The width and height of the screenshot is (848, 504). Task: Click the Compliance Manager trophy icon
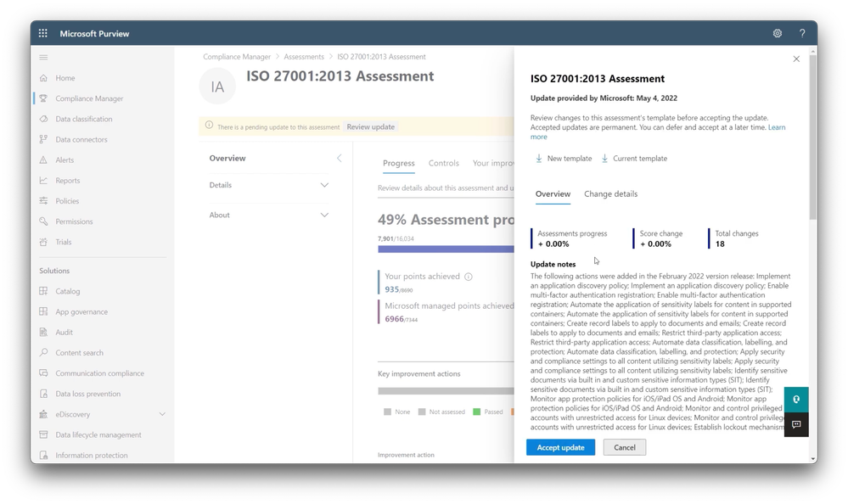(x=43, y=98)
